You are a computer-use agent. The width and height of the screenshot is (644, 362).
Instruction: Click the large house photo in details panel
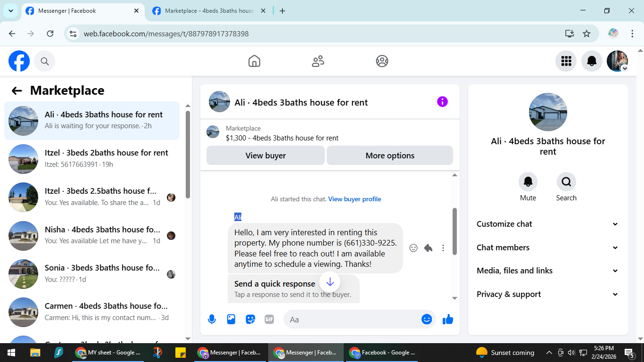pos(548,112)
